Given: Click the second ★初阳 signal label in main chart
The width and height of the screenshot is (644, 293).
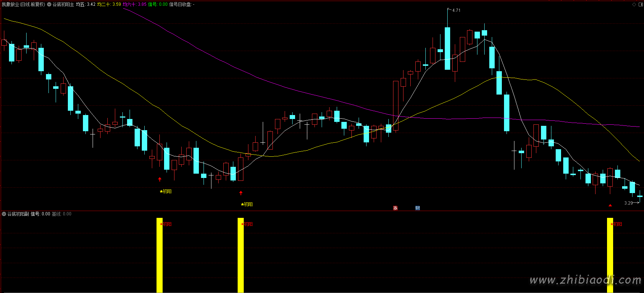Looking at the screenshot, I should pos(247,205).
